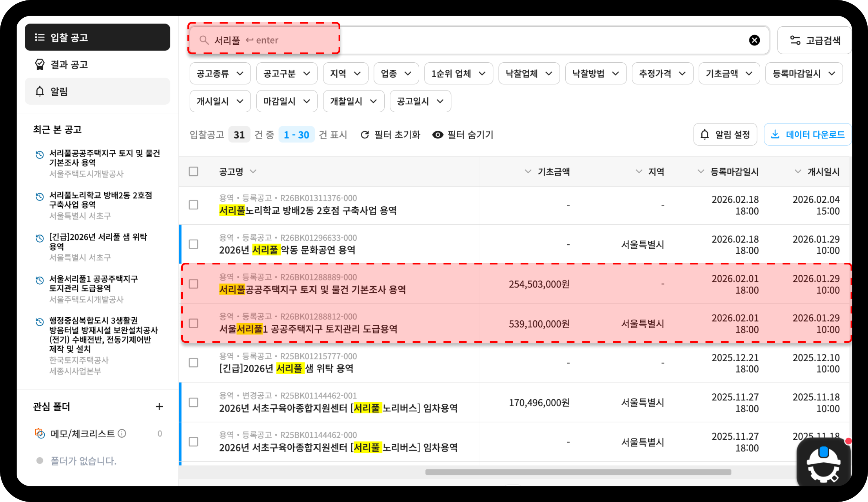Click the search magnifier icon
The width and height of the screenshot is (868, 502).
pos(204,40)
